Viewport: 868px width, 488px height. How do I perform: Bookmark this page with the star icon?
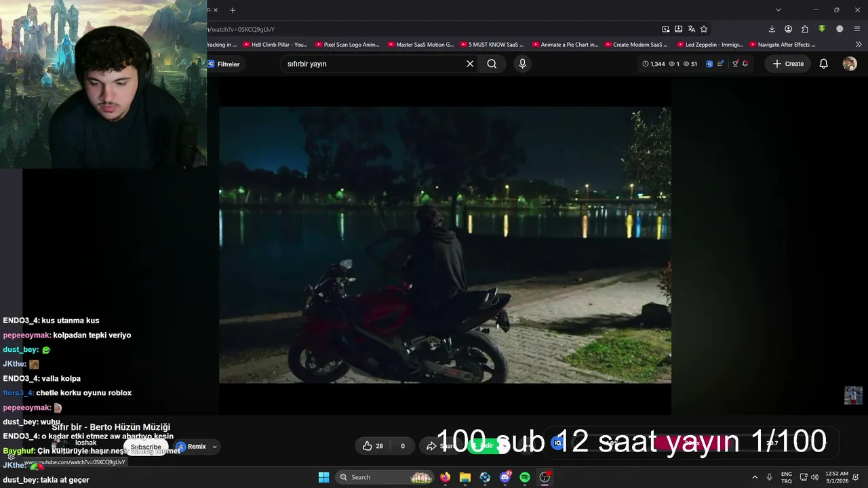(x=704, y=29)
